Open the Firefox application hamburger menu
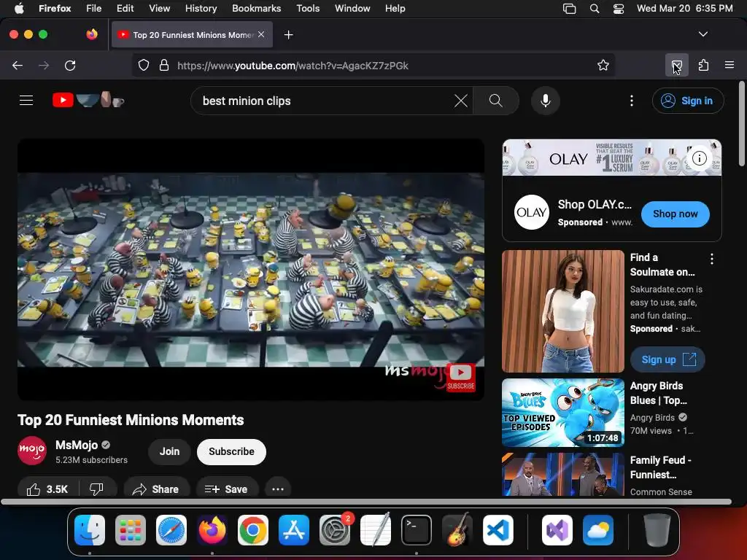This screenshot has height=560, width=747. 729,65
